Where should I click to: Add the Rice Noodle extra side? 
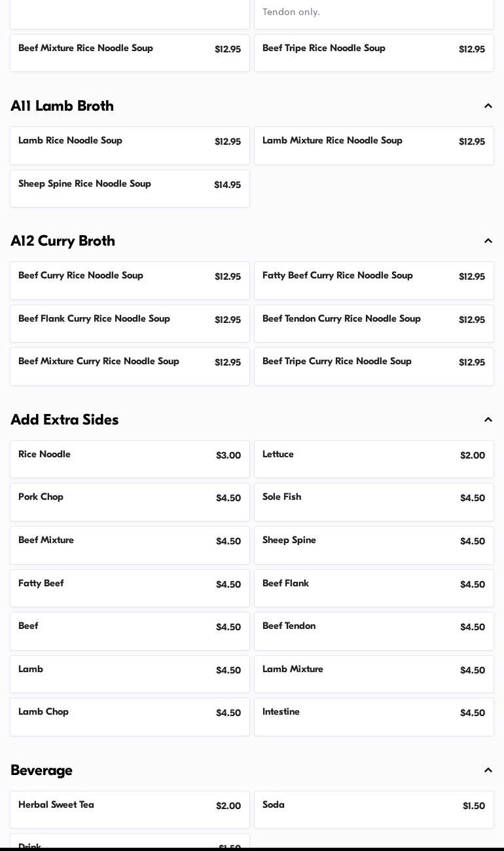pyautogui.click(x=130, y=459)
